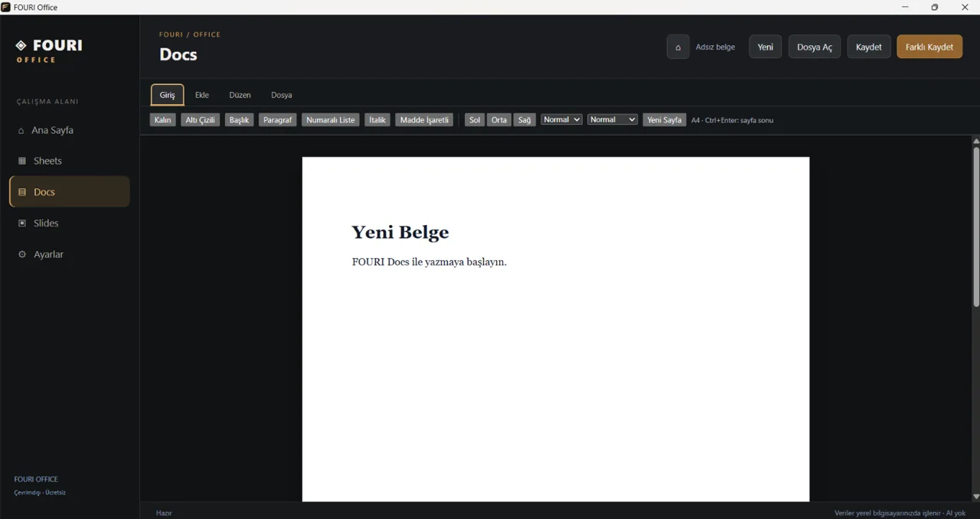This screenshot has width=980, height=519.
Task: Click the Farklı Kaydet button
Action: pyautogui.click(x=929, y=47)
